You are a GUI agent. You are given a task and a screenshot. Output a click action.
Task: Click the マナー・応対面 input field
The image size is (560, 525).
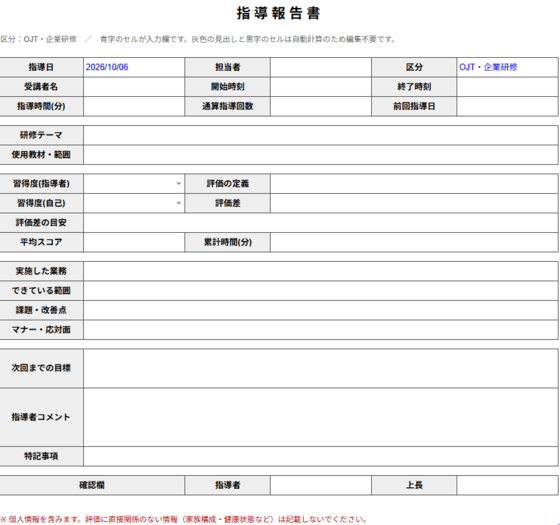pos(321,330)
